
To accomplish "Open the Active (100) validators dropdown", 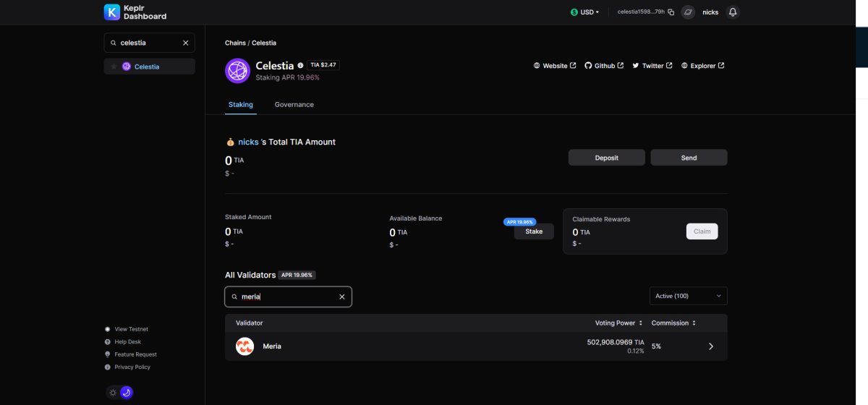I will [x=689, y=296].
